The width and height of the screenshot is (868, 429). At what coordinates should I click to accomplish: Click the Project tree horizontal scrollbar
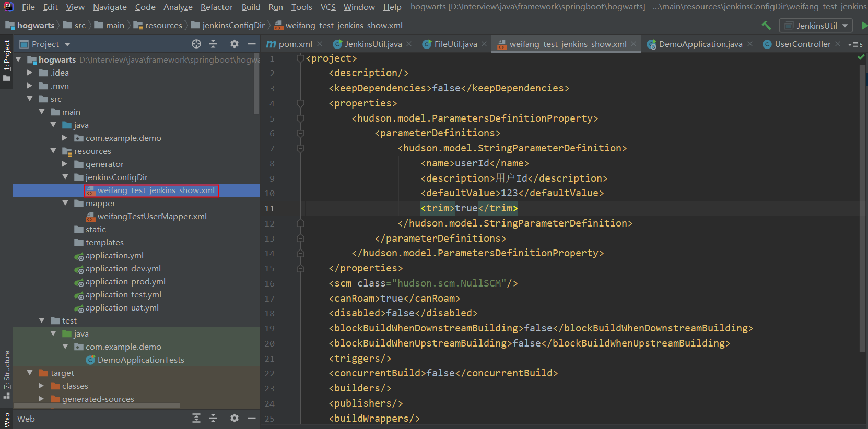[97, 406]
